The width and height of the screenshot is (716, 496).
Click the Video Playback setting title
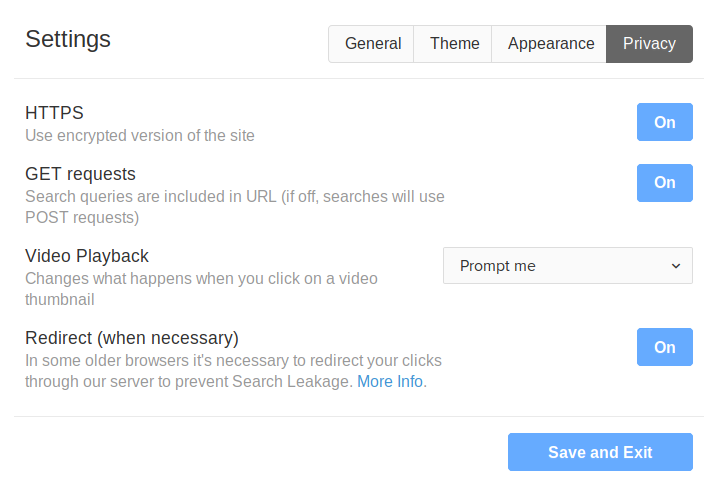pyautogui.click(x=87, y=256)
